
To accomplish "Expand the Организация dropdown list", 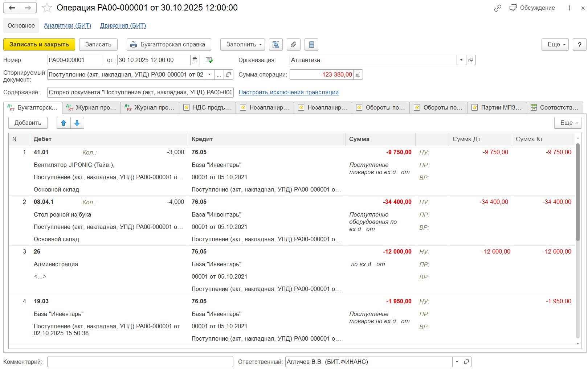I will click(x=461, y=60).
